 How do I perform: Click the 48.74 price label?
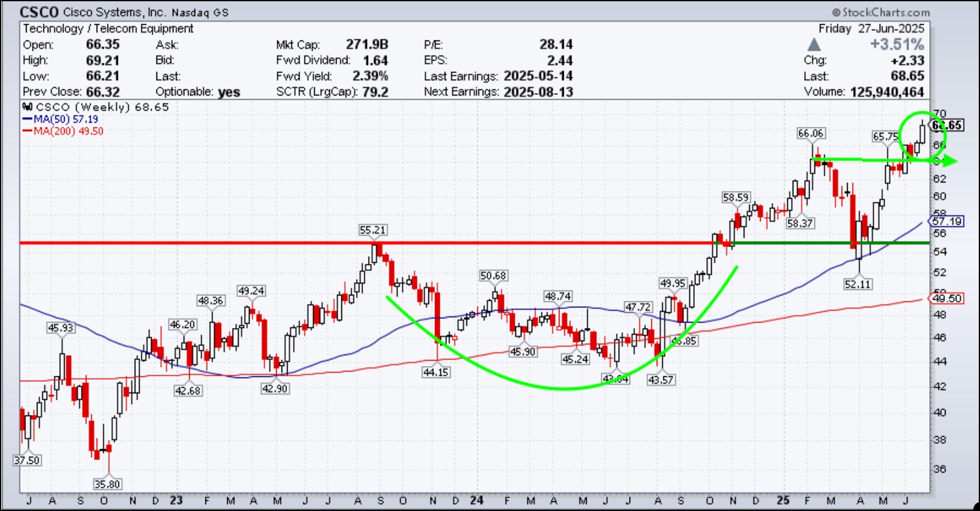558,296
